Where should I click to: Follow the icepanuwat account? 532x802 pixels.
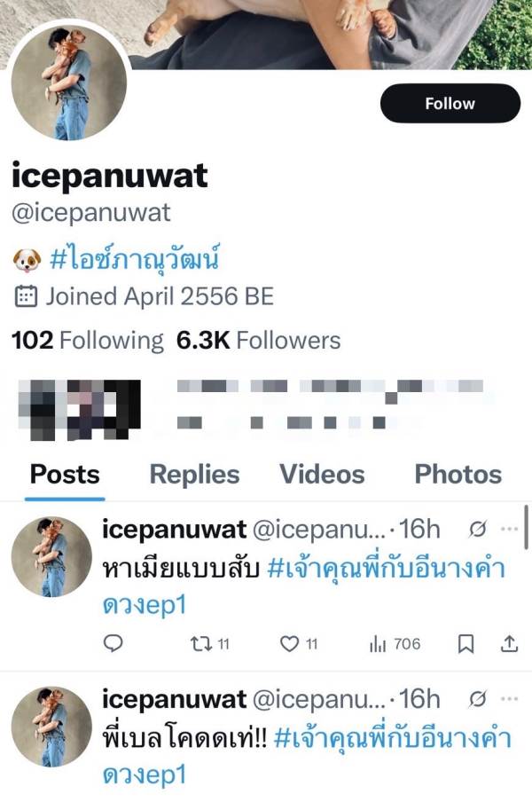(x=450, y=104)
